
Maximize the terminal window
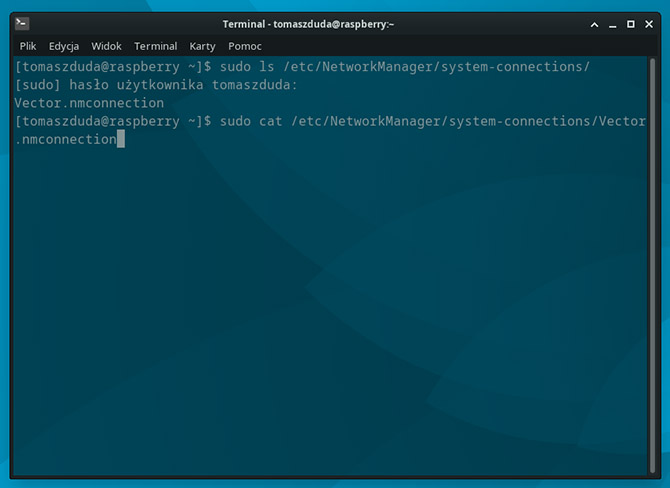(631, 24)
